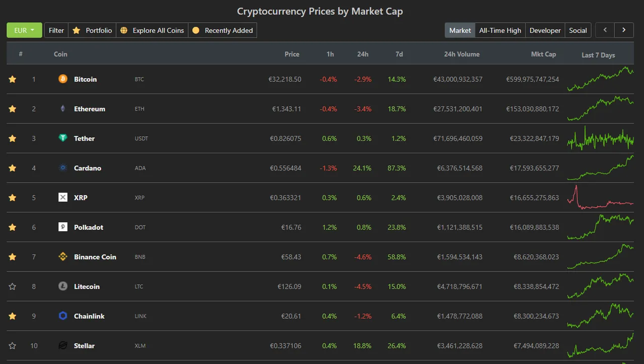Sort by the 1h column header
This screenshot has width=644, height=364.
(x=330, y=54)
